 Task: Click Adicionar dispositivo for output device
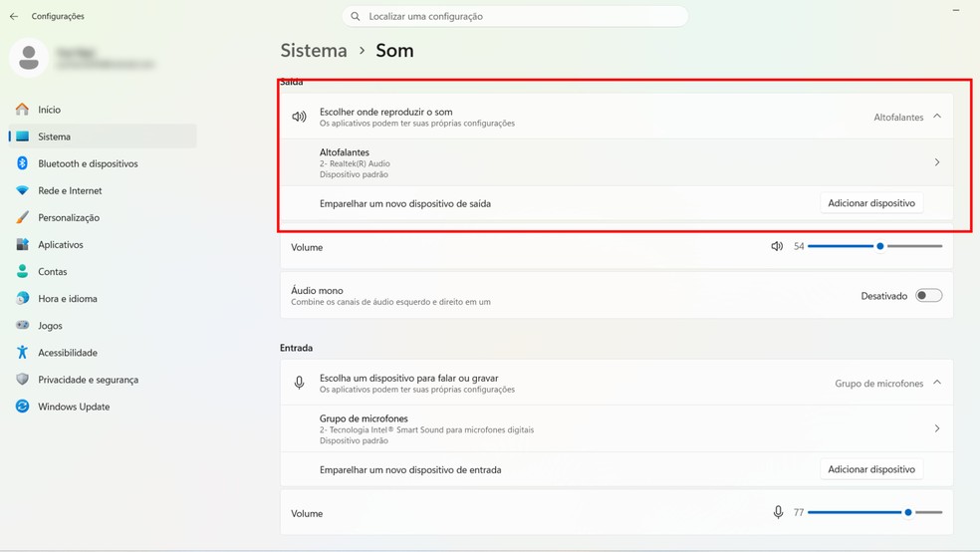click(x=871, y=203)
